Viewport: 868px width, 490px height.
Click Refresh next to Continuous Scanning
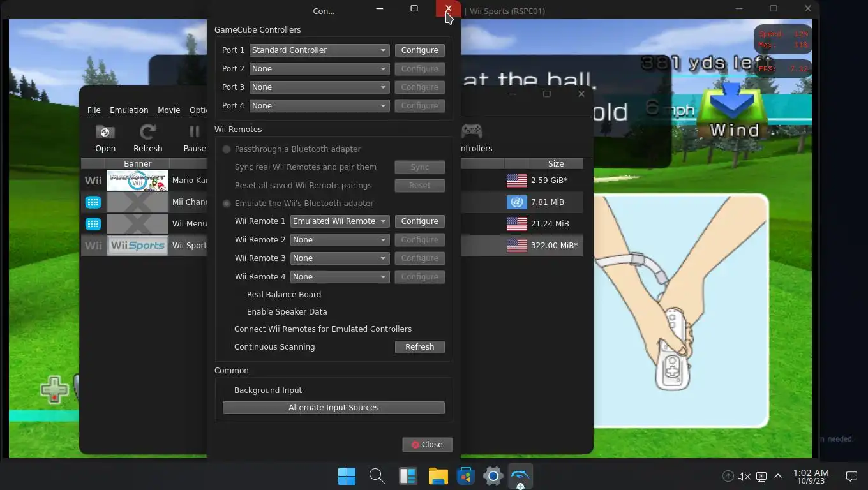(x=419, y=347)
